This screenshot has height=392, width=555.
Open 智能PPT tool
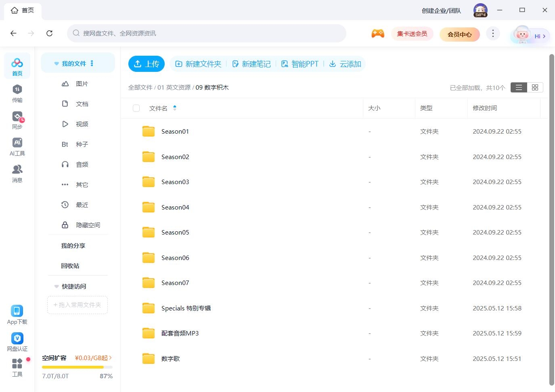(300, 64)
